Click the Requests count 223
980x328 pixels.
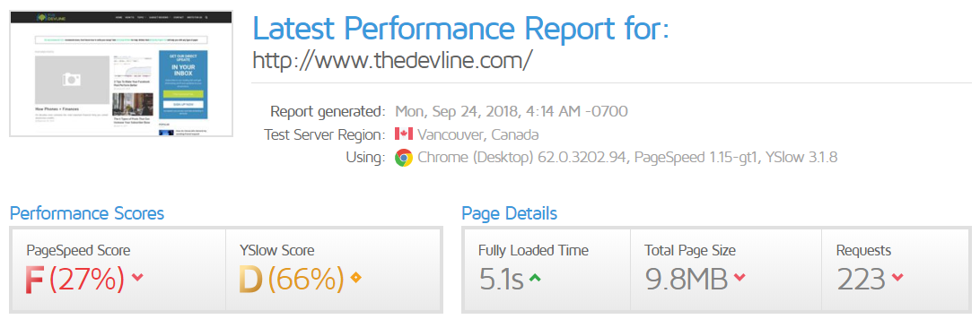[862, 280]
